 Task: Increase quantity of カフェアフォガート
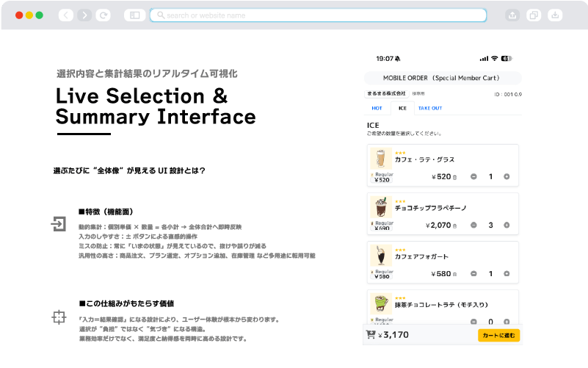click(507, 274)
